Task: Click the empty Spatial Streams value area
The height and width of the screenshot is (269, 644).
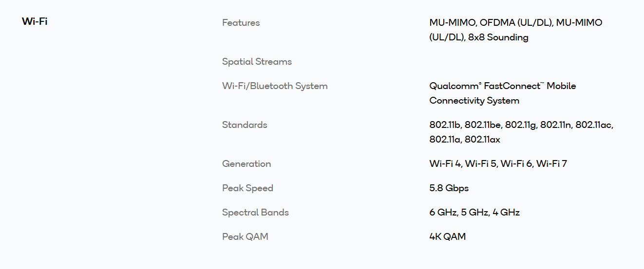Action: click(487, 61)
